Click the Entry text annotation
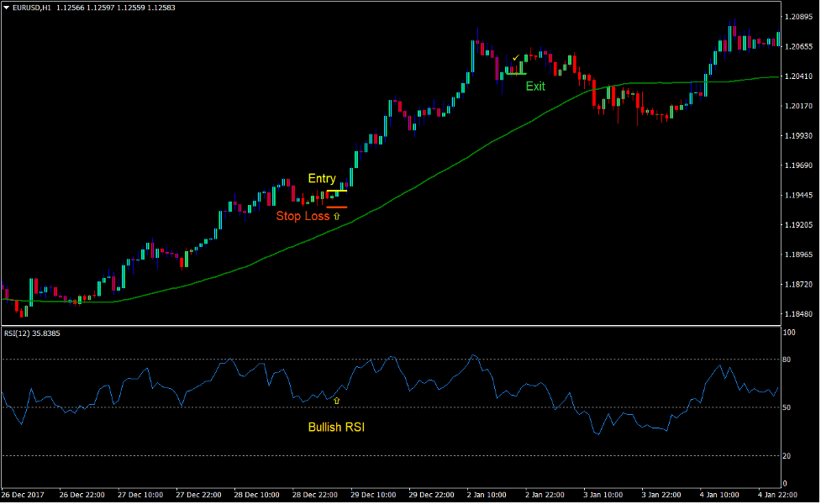Screen dimensions: 821x504 (x=322, y=178)
